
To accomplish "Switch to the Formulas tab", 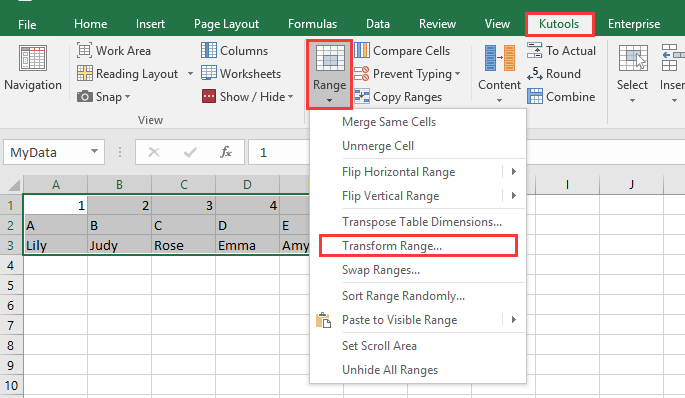I will tap(312, 24).
